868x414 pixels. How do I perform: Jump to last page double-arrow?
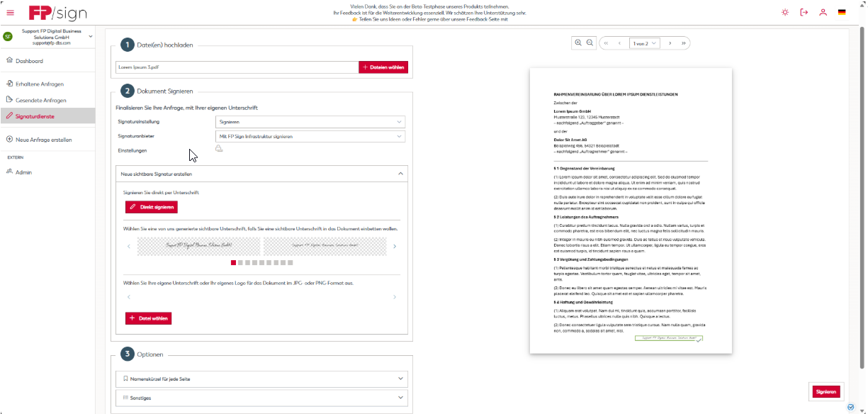coord(684,43)
